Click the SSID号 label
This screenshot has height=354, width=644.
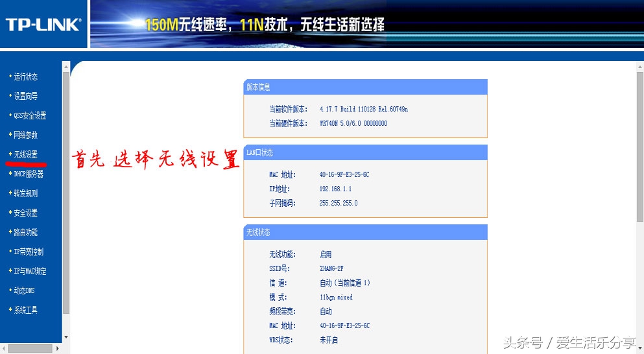tap(280, 268)
